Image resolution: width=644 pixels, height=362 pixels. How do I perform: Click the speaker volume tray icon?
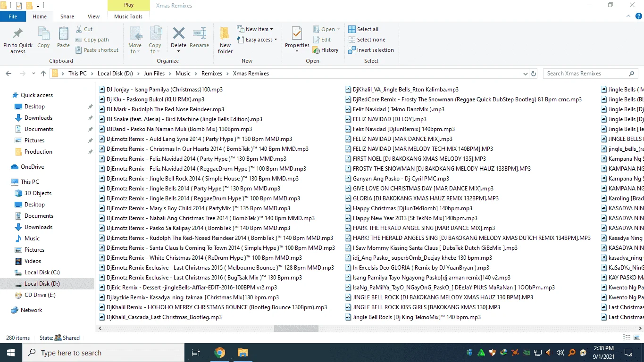pos(560,353)
